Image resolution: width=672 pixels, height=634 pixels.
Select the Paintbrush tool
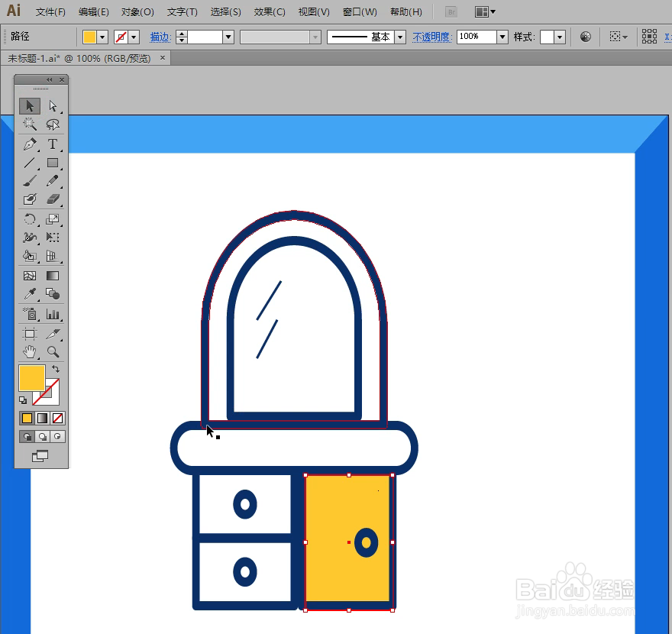pos(30,181)
